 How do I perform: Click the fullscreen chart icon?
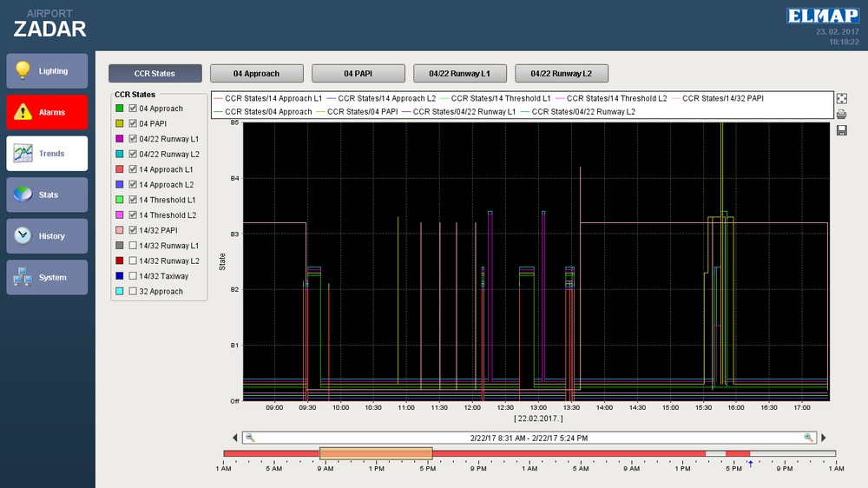point(841,99)
